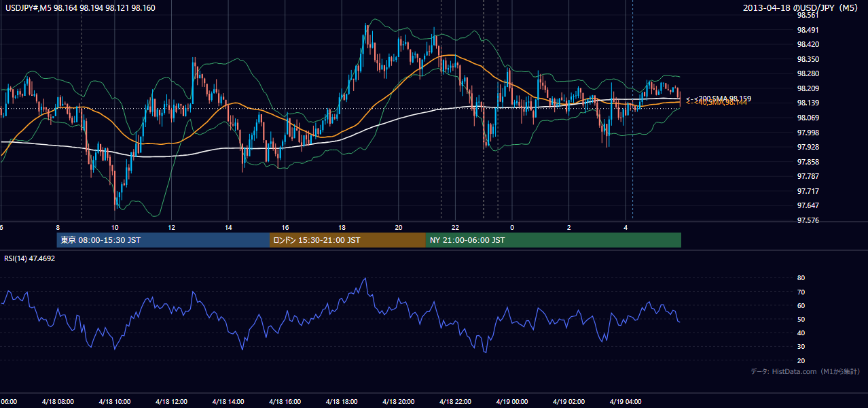Click the 98.280 price axis label
Image resolution: width=868 pixels, height=408 pixels.
[808, 73]
